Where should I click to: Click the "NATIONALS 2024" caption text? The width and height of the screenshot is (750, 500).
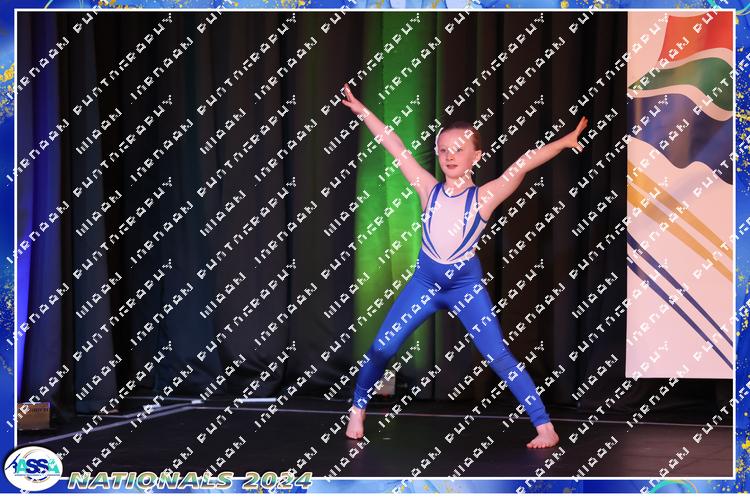coord(190,480)
